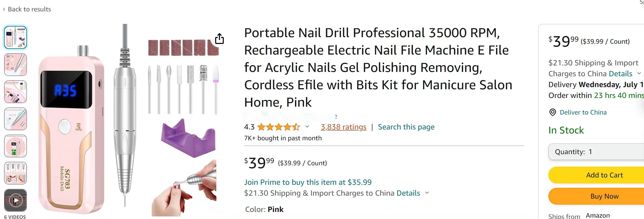Click the Deliver to China location pin icon
Screen dimensions: 644x219
click(553, 112)
